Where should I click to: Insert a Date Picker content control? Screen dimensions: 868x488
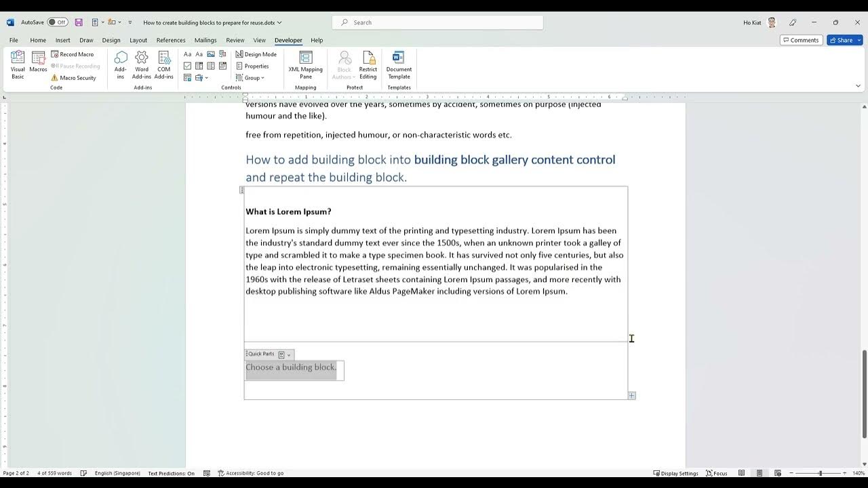coord(222,66)
